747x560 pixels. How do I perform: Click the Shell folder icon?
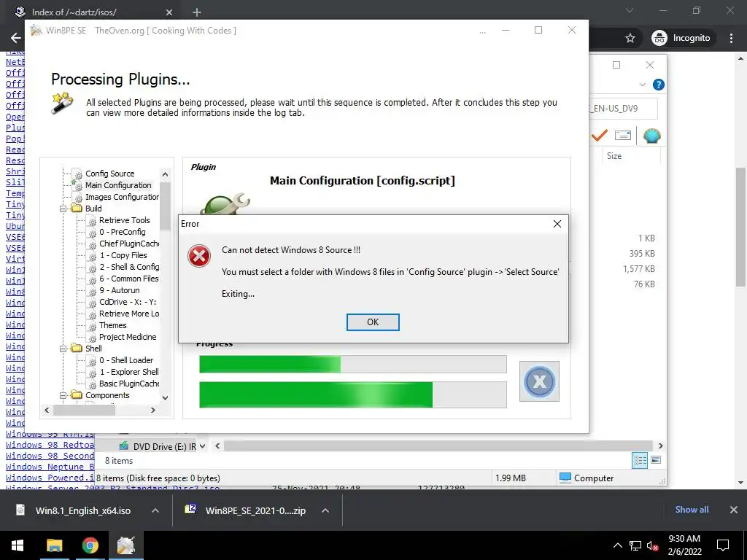(x=76, y=348)
